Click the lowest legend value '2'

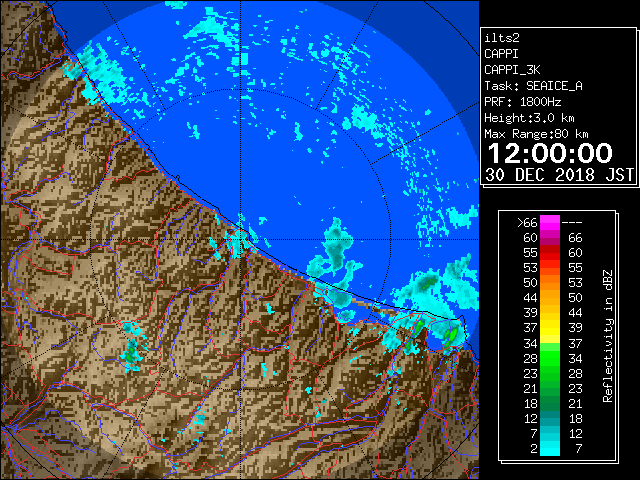click(x=534, y=449)
